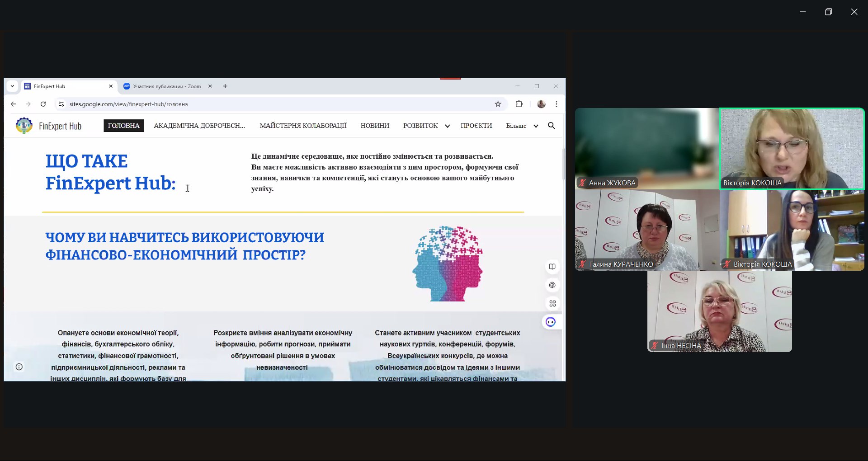Maximize the shared Chrome window
The height and width of the screenshot is (461, 868).
[x=537, y=86]
